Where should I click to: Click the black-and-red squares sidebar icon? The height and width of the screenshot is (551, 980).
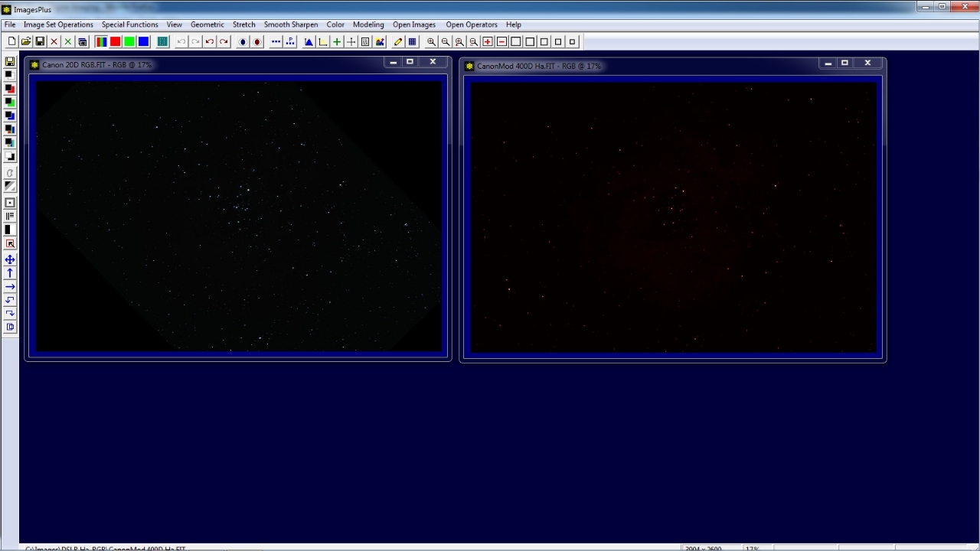[x=10, y=89]
